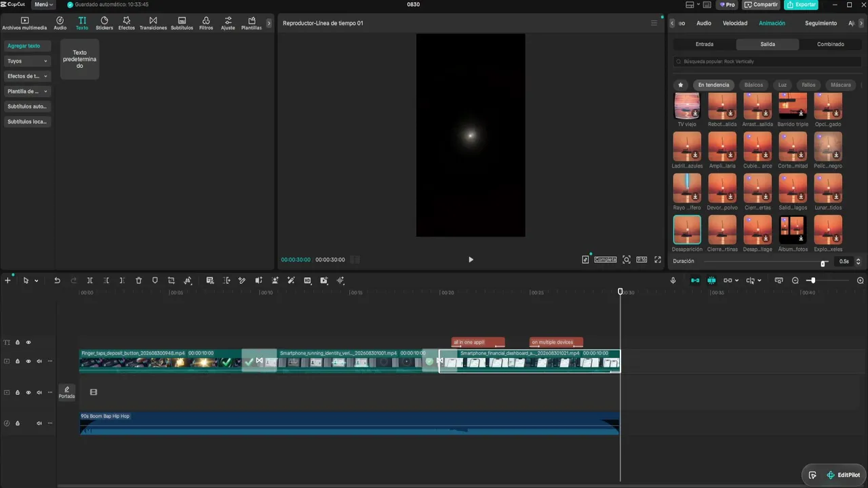Click the record voiceover microphone
868x488 pixels.
click(x=673, y=281)
